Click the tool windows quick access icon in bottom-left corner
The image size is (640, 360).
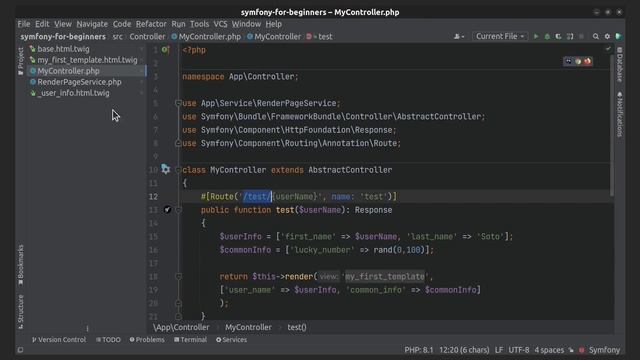coord(20,350)
